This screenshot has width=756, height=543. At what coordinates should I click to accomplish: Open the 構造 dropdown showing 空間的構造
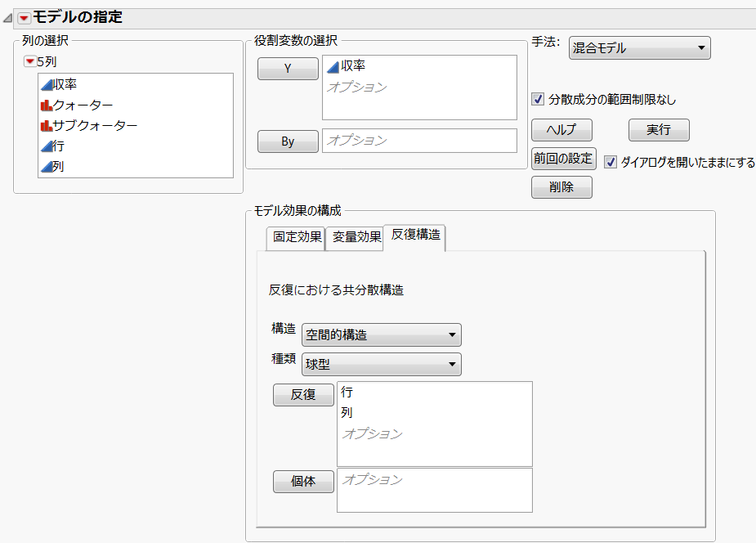(x=381, y=335)
